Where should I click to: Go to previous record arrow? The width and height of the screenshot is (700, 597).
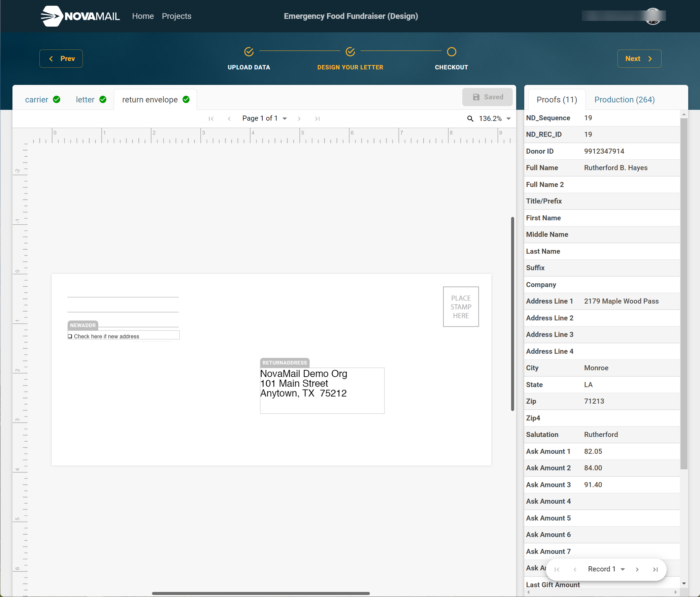(575, 570)
